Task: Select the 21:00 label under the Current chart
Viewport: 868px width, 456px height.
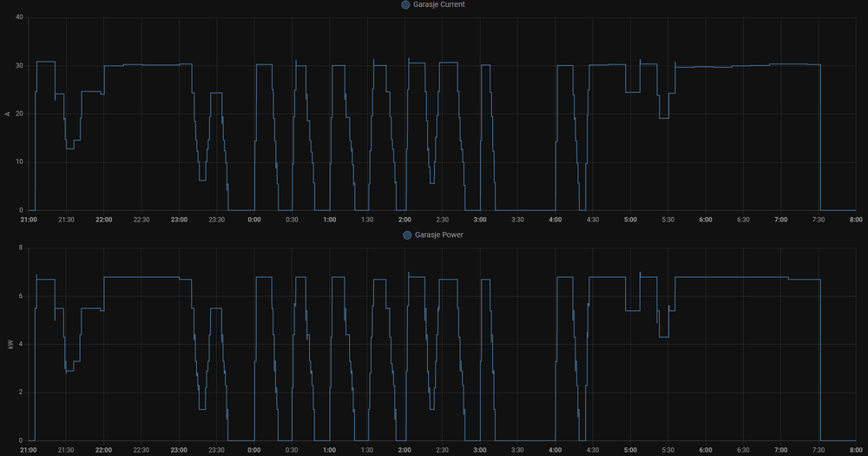Action: point(29,220)
